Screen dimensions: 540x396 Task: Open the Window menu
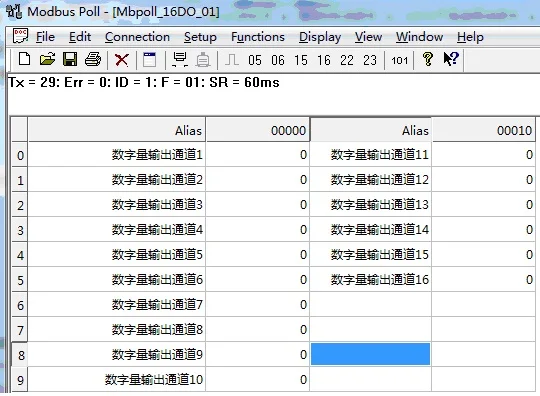coord(419,37)
